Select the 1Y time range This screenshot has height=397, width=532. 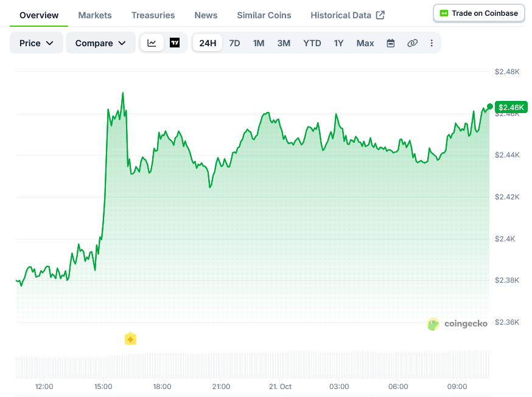338,43
